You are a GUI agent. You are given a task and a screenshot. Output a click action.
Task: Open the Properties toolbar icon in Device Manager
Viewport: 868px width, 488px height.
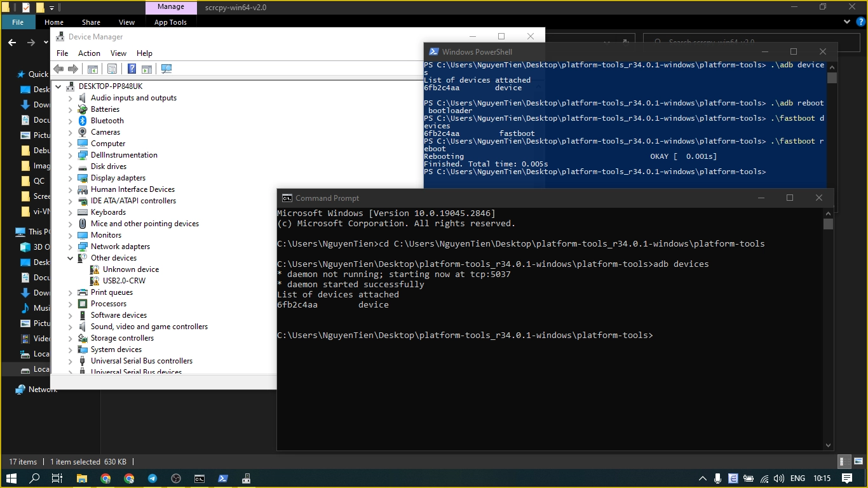coord(112,69)
